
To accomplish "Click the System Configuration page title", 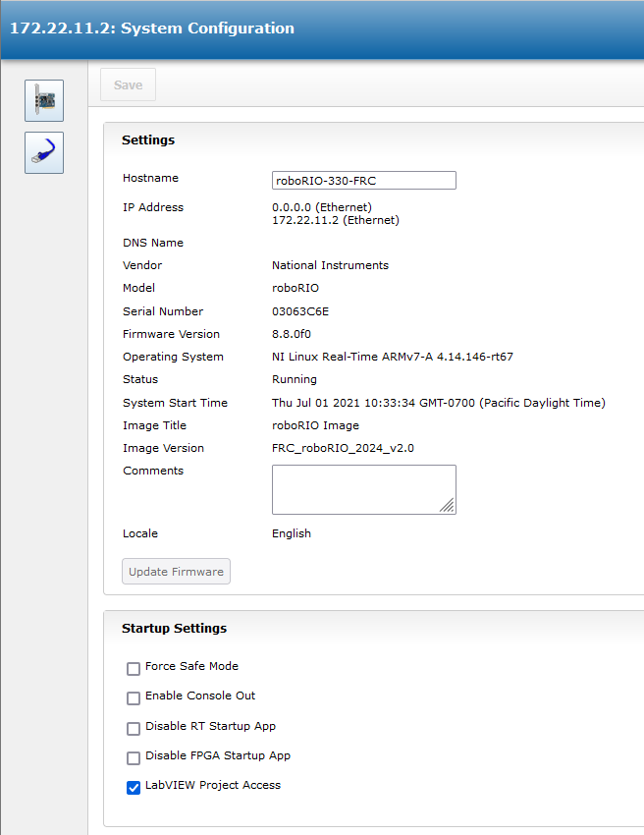I will coord(152,28).
